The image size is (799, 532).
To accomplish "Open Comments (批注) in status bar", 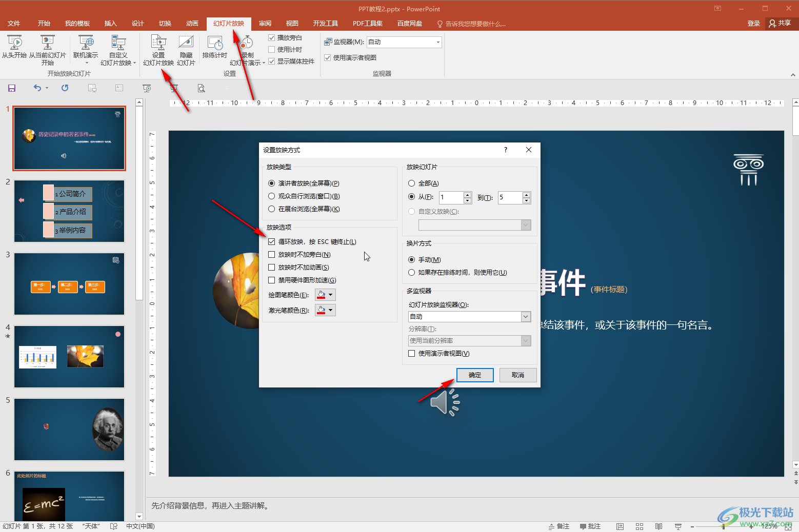I will [590, 526].
